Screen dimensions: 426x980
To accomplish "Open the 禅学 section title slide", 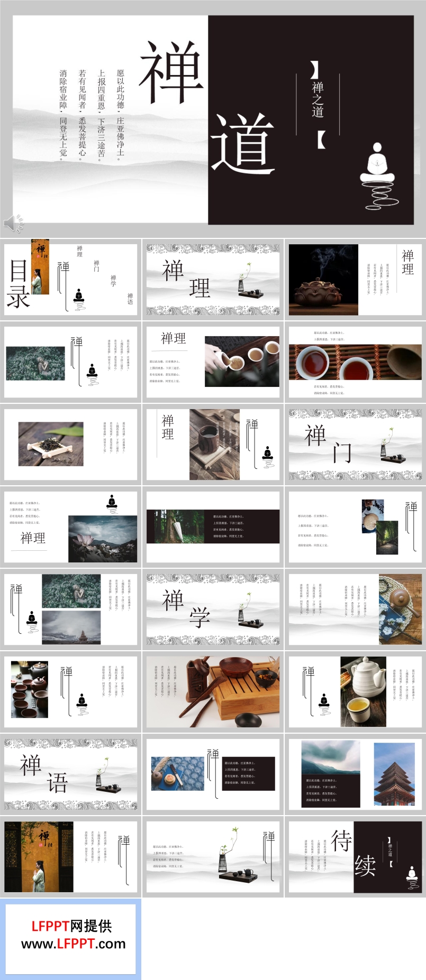I will (x=213, y=609).
